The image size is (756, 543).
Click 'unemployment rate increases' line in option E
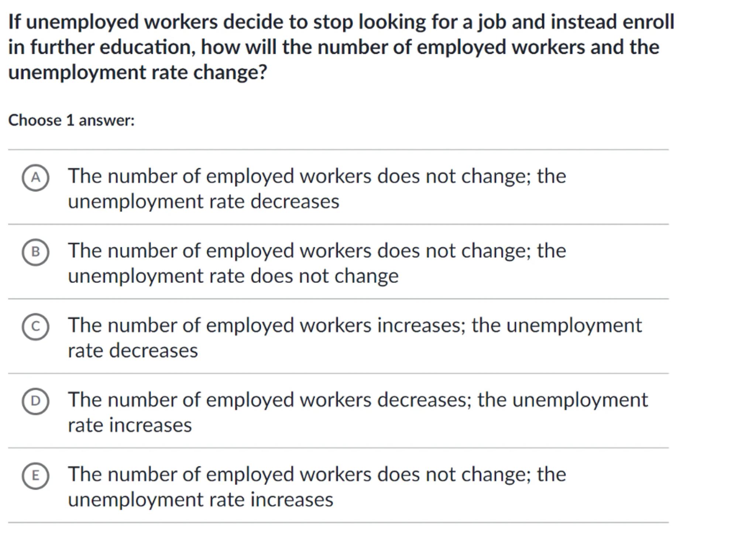[200, 500]
